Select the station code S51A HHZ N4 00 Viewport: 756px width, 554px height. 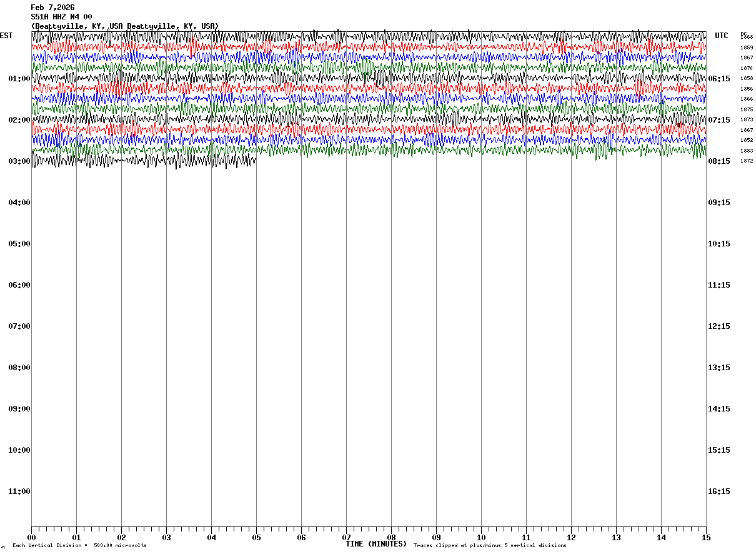61,17
